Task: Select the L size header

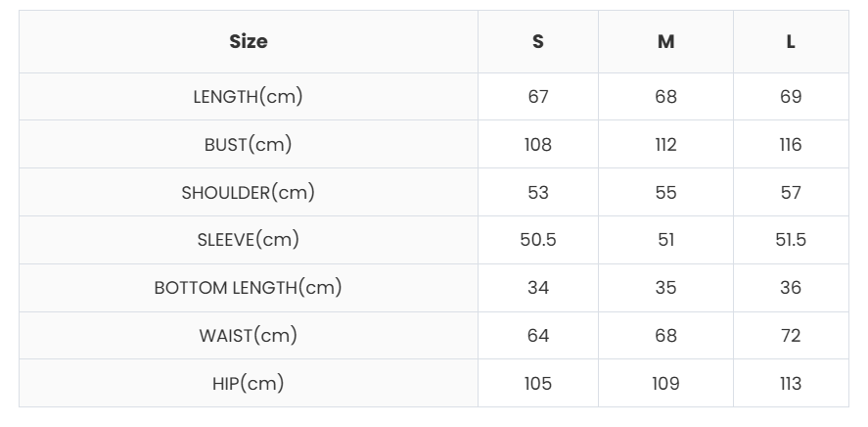Action: (x=791, y=42)
